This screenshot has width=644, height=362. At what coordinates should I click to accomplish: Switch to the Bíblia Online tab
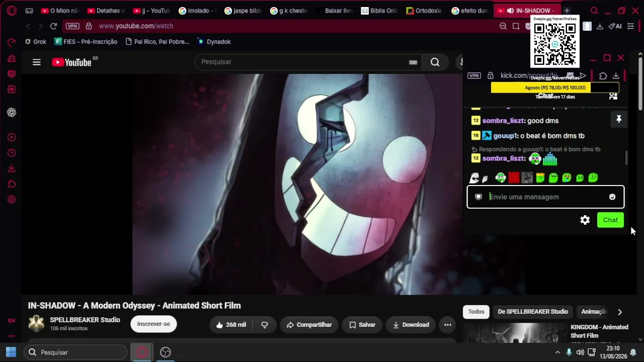(380, 11)
